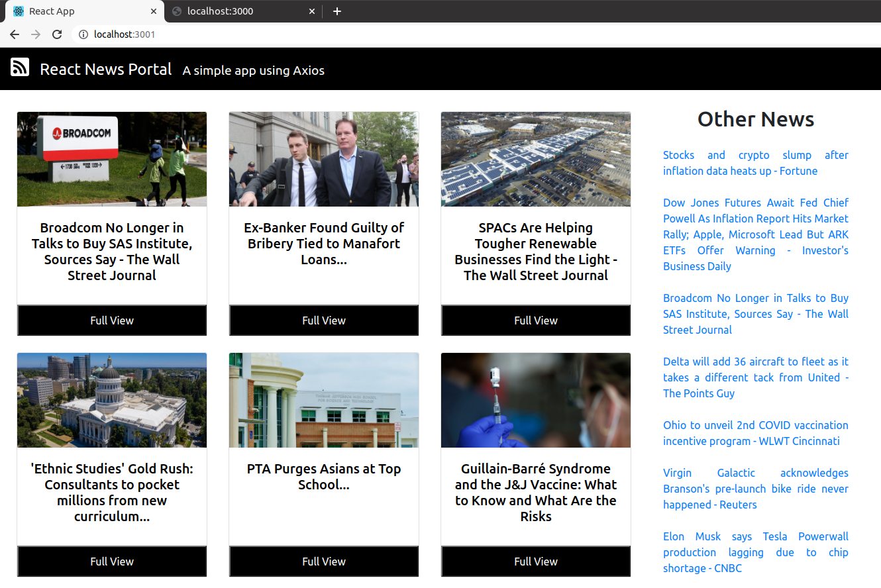
Task: Click the RSS feed icon in header
Action: [20, 67]
